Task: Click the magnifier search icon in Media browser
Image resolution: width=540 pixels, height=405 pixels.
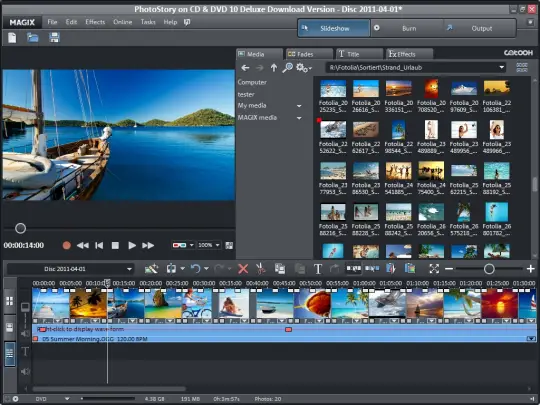Action: (x=287, y=68)
